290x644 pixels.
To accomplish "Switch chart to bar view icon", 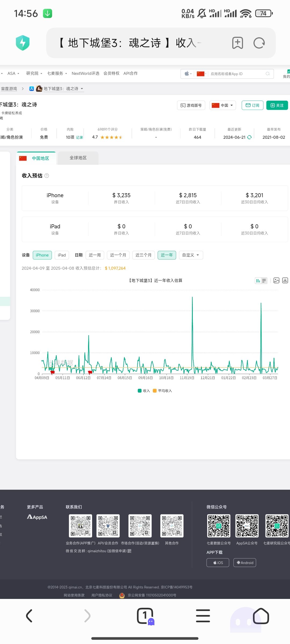I will coord(258,281).
